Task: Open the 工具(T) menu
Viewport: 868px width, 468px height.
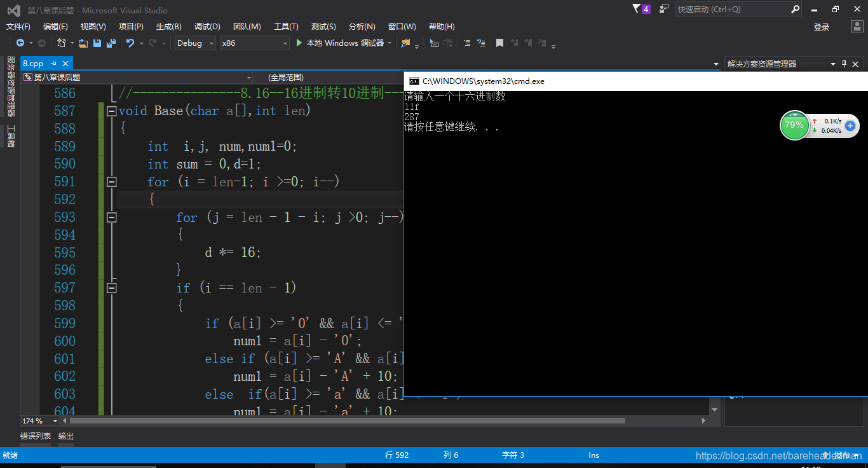Action: pyautogui.click(x=286, y=27)
